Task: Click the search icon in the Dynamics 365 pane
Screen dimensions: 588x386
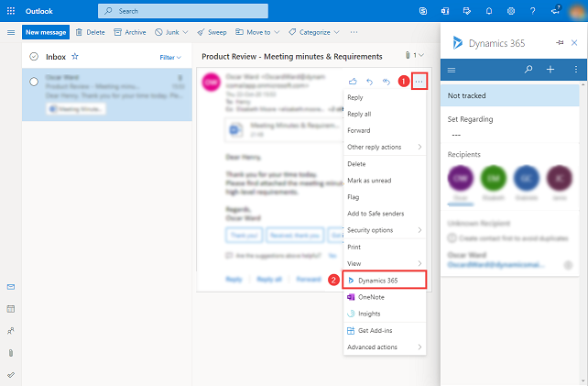Action: point(528,70)
